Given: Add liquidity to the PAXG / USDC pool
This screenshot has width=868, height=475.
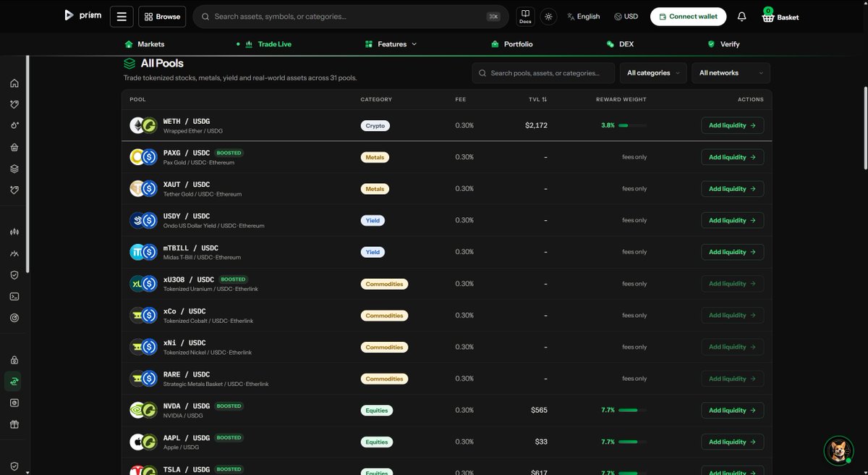Looking at the screenshot, I should [x=732, y=157].
